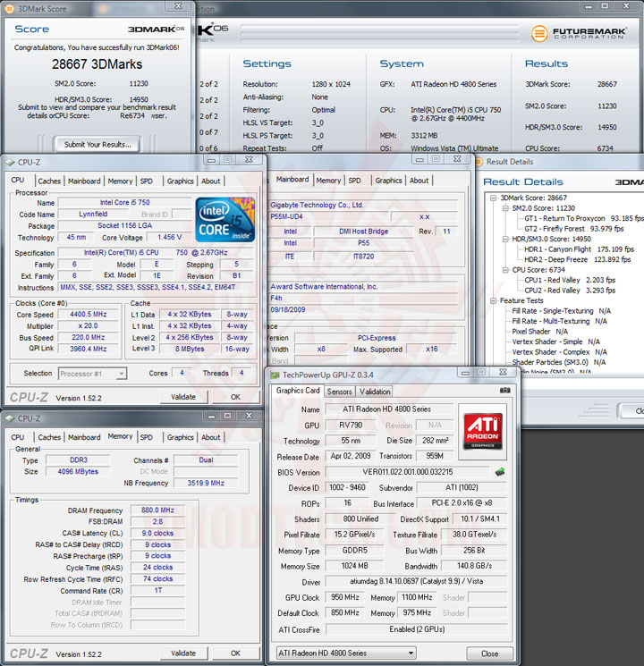Click Validate in the bottom CPU-Z window
Screen dimensions: 644x666
click(183, 653)
